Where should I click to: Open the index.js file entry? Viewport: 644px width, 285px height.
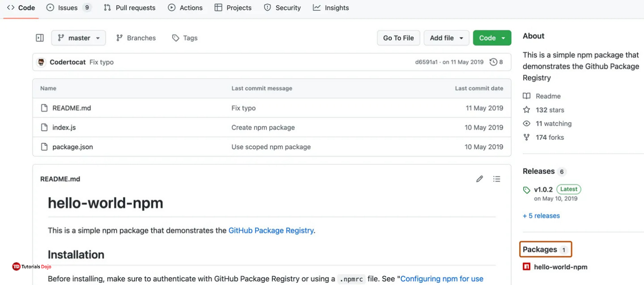pyautogui.click(x=64, y=127)
